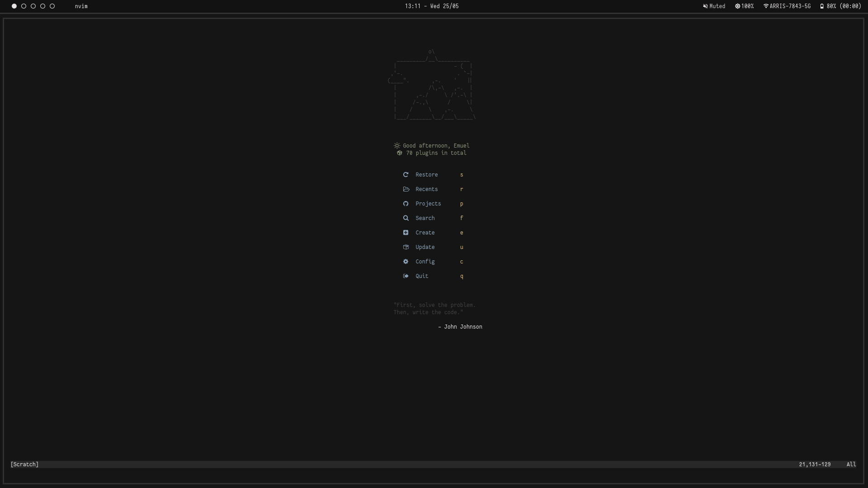Click the Wi-Fi icon beside ARRIS-7843-5G

766,6
